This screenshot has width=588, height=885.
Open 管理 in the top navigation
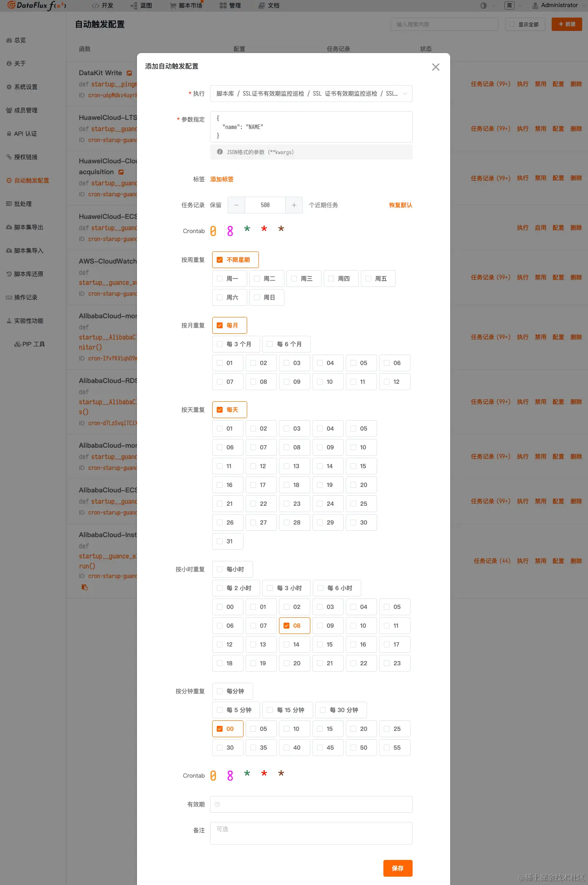point(231,5)
